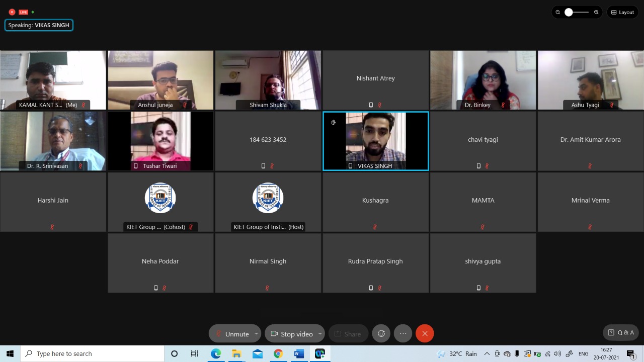Screen dimensions: 644x362
Task: Open the Layout menu
Action: coord(622,12)
